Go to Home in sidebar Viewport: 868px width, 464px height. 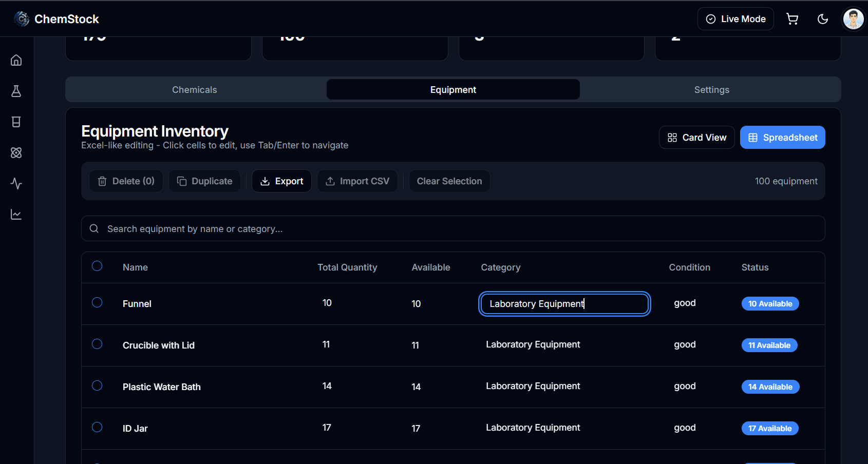tap(16, 60)
